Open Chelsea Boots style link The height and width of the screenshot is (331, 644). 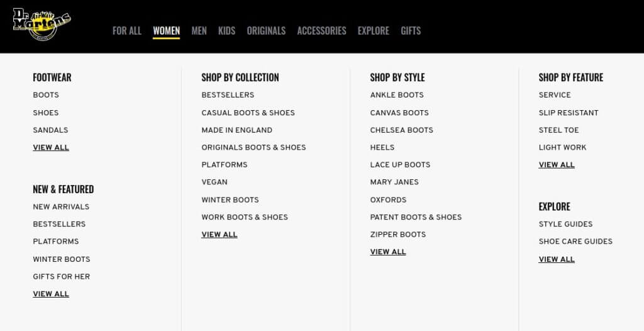[x=402, y=130]
